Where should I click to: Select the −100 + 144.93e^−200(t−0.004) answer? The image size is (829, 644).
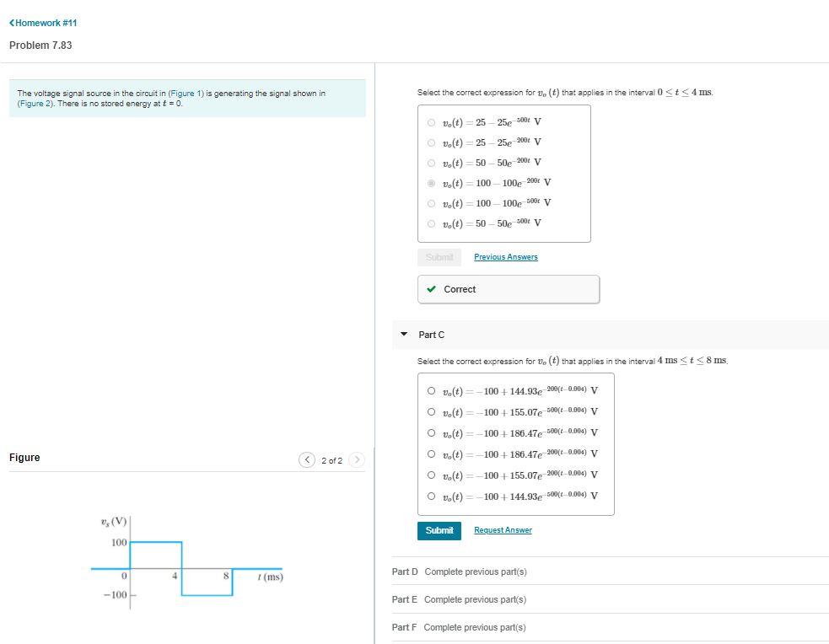click(x=431, y=390)
